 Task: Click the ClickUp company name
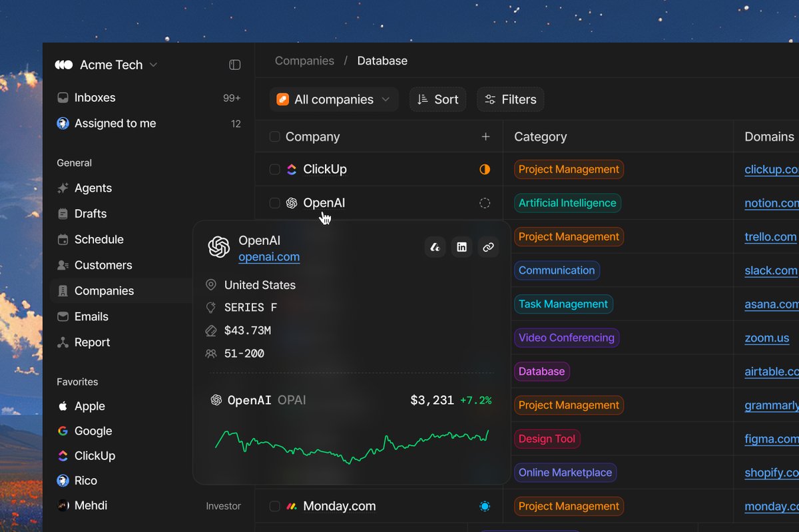click(x=325, y=169)
